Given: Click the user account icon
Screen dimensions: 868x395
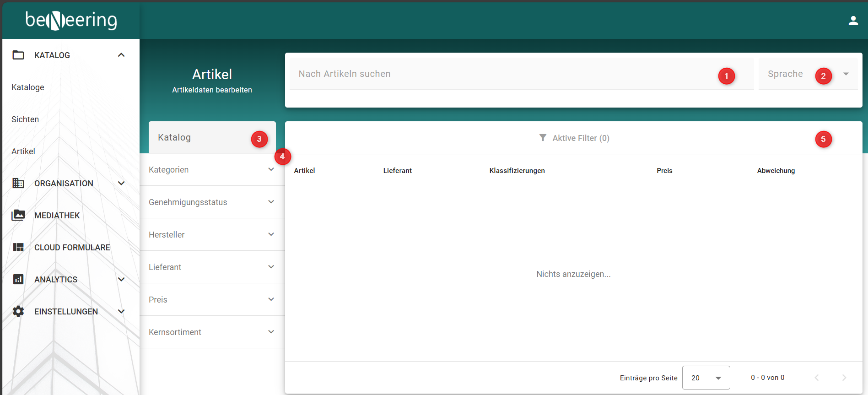Looking at the screenshot, I should coord(853,21).
